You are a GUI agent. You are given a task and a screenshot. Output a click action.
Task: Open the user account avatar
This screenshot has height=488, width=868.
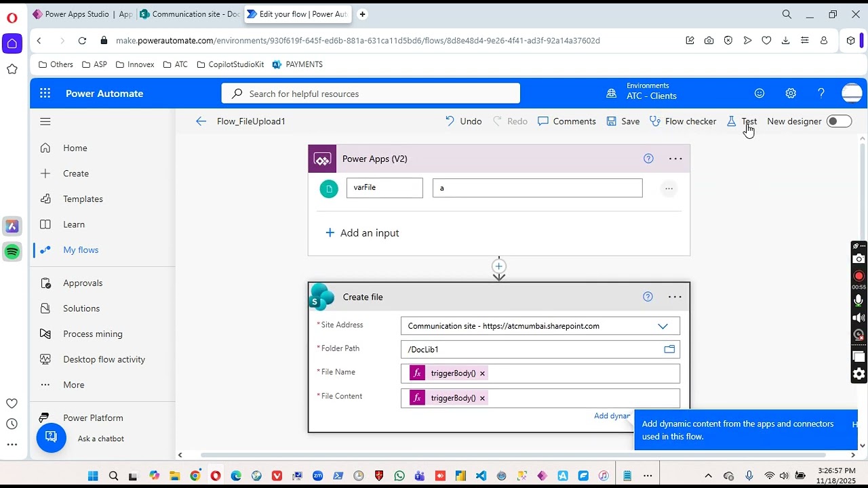click(852, 94)
